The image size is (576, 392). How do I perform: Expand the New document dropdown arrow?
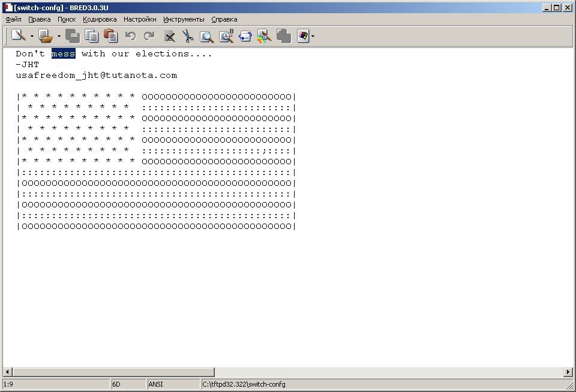(32, 37)
